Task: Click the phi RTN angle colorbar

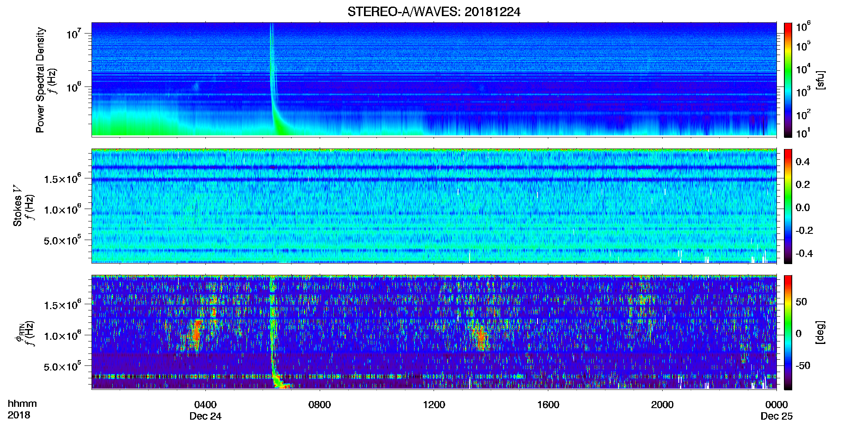Action: coord(788,332)
